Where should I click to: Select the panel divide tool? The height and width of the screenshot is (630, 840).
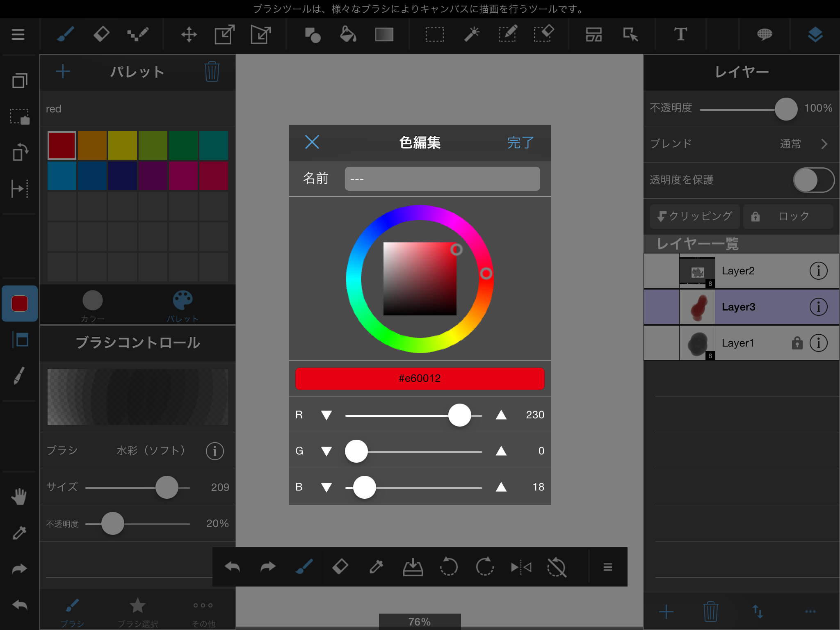(593, 34)
